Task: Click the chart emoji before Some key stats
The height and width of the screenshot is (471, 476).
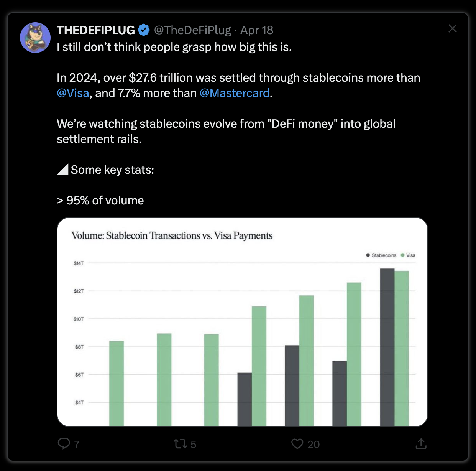Action: pyautogui.click(x=62, y=170)
